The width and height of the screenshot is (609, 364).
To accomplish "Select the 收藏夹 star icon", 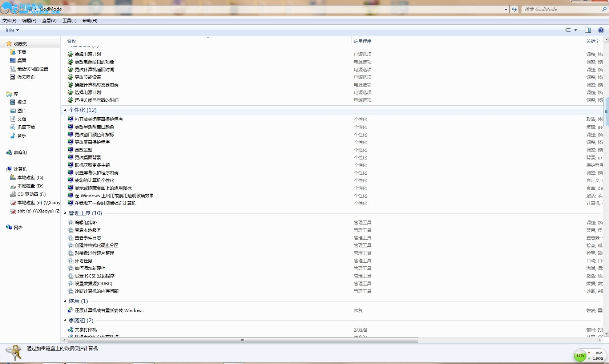I will point(9,44).
